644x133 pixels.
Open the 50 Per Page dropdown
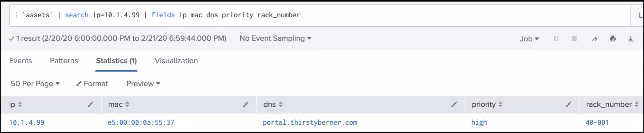(x=35, y=84)
